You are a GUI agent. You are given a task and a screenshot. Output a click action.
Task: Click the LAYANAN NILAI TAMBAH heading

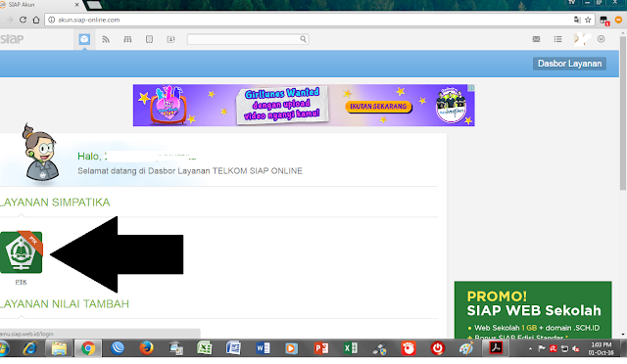[64, 304]
